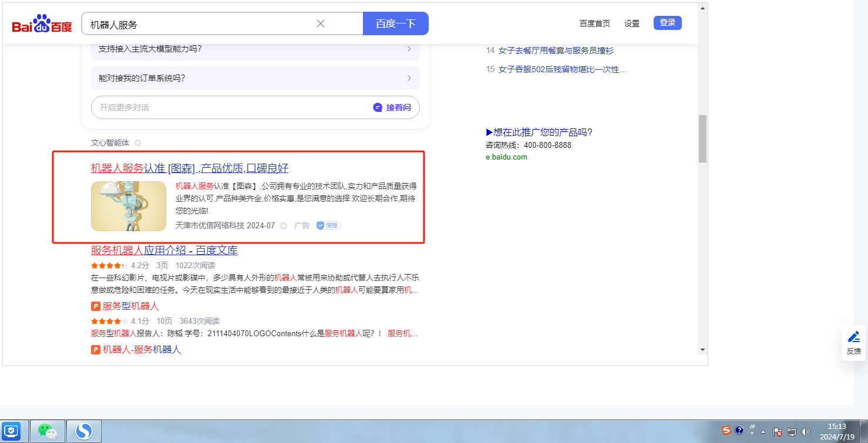
Task: Click the 接着问 chat icon
Action: coord(378,107)
